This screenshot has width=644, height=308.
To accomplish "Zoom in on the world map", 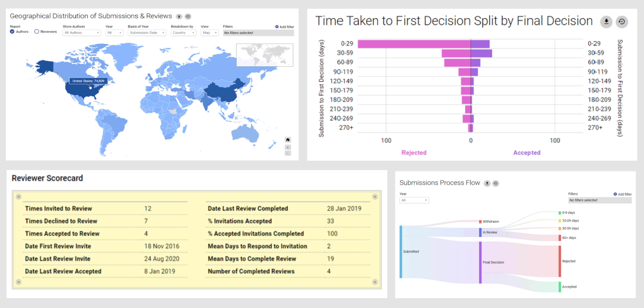I will click(x=288, y=147).
